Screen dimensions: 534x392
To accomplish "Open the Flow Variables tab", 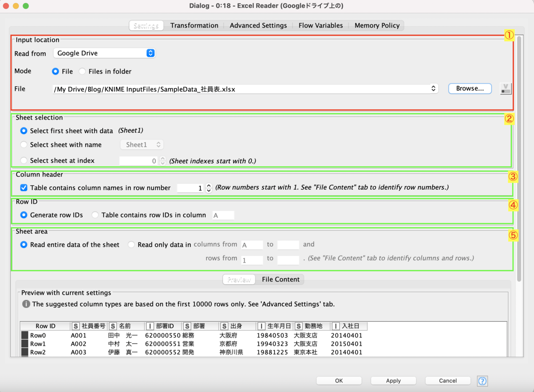I will [x=320, y=25].
